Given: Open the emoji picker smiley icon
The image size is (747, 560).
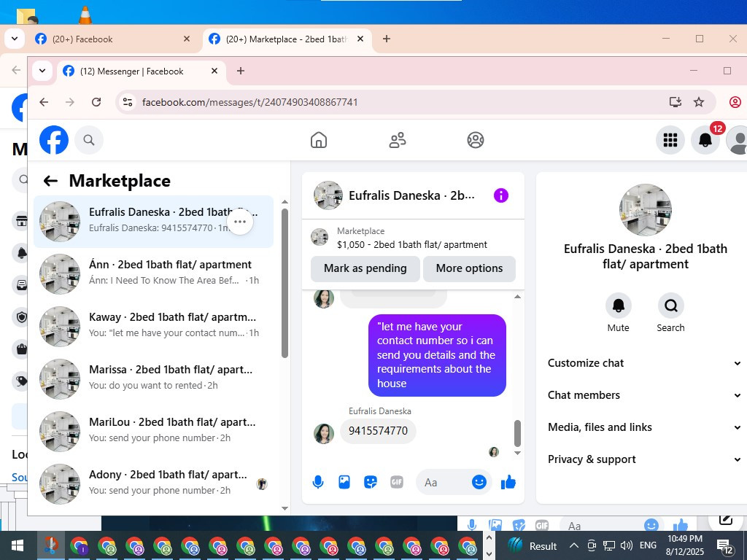Looking at the screenshot, I should [479, 482].
